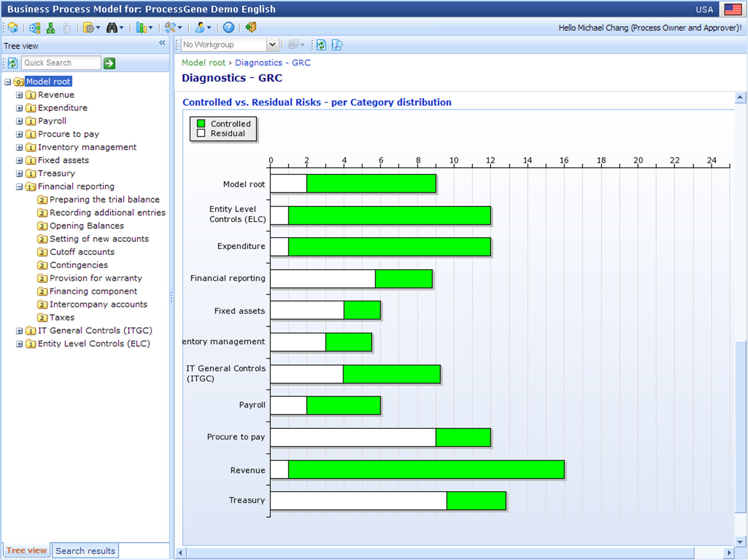Image resolution: width=748 pixels, height=560 pixels.
Task: Open the Help icon in the toolbar
Action: [x=229, y=28]
